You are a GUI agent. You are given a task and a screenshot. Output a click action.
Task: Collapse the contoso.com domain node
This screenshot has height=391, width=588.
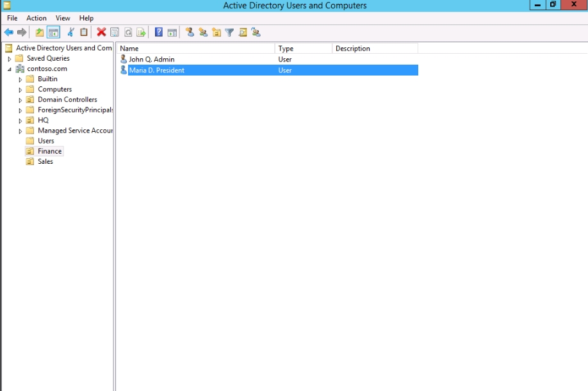point(10,69)
